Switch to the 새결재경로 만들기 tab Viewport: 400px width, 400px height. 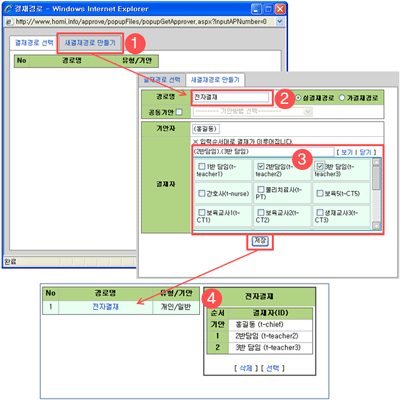click(90, 43)
